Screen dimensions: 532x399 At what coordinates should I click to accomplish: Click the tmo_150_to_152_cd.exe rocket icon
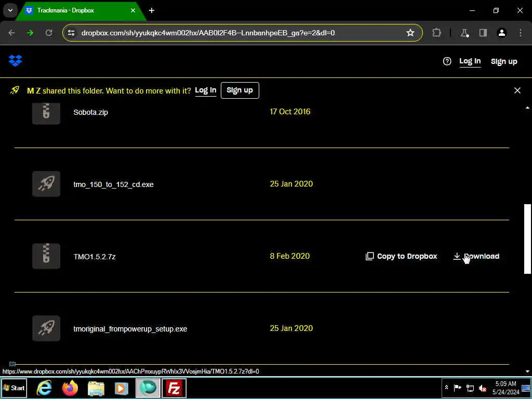pos(46,184)
